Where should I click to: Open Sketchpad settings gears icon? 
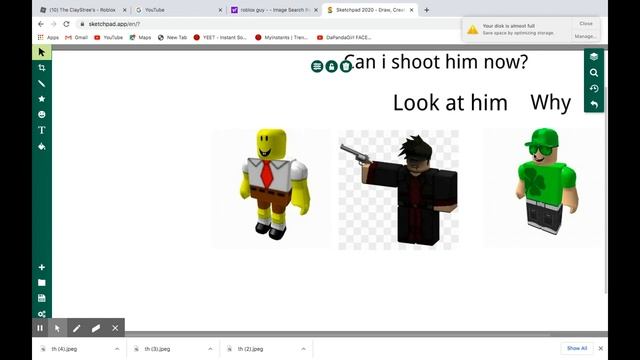coord(42,314)
